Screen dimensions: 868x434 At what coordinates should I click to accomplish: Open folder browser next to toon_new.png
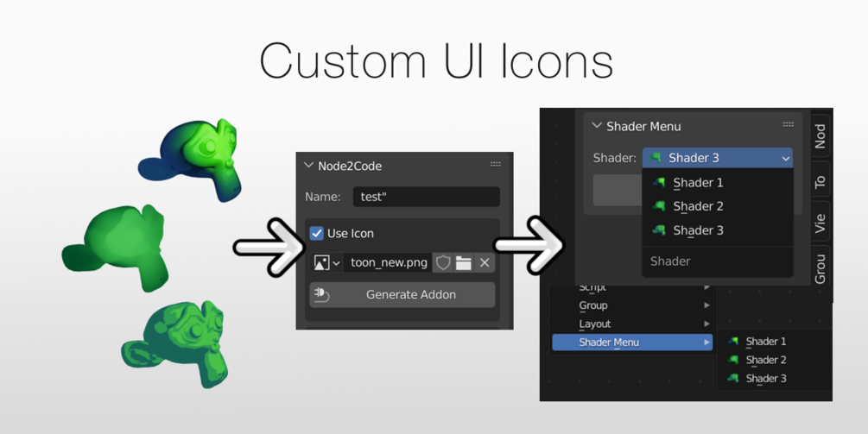(463, 262)
